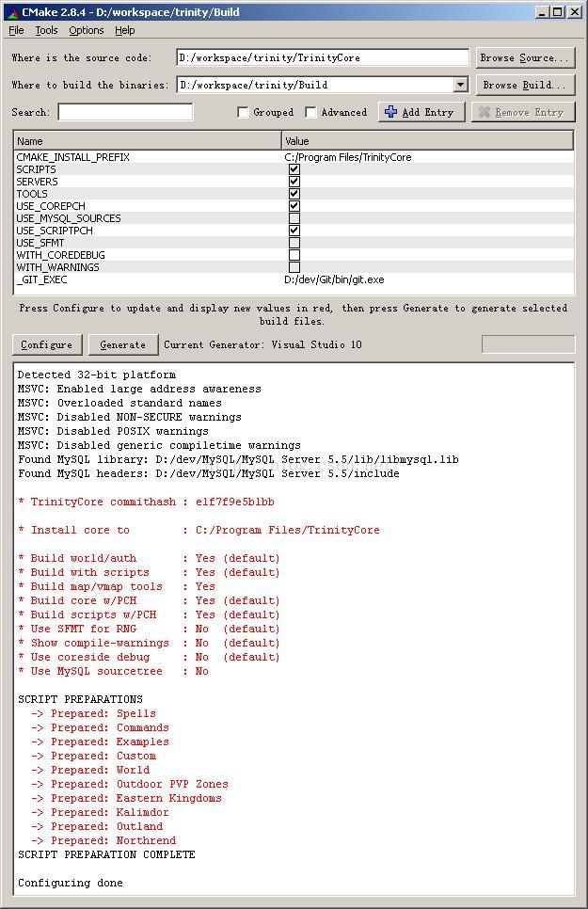This screenshot has height=909, width=588.
Task: Click 'SCRIPT PREPARATION COMPLETE' log line
Action: coord(106,854)
